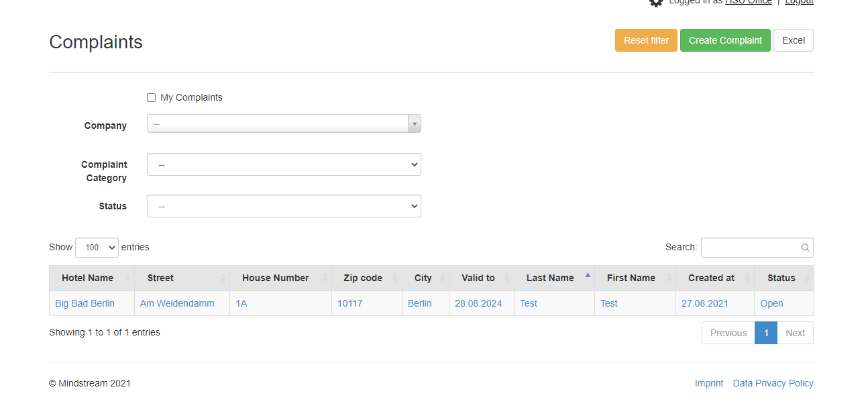The width and height of the screenshot is (868, 414).
Task: Change the Show entries count selector
Action: pos(97,248)
